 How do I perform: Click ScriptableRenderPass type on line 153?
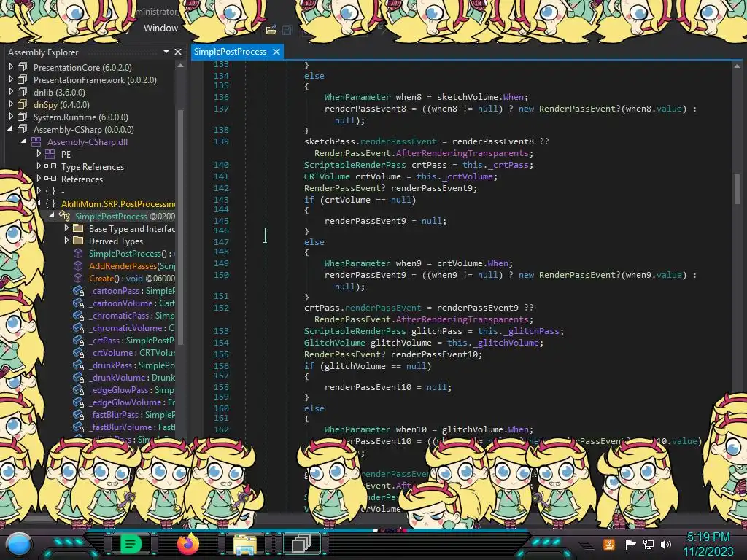pos(355,331)
